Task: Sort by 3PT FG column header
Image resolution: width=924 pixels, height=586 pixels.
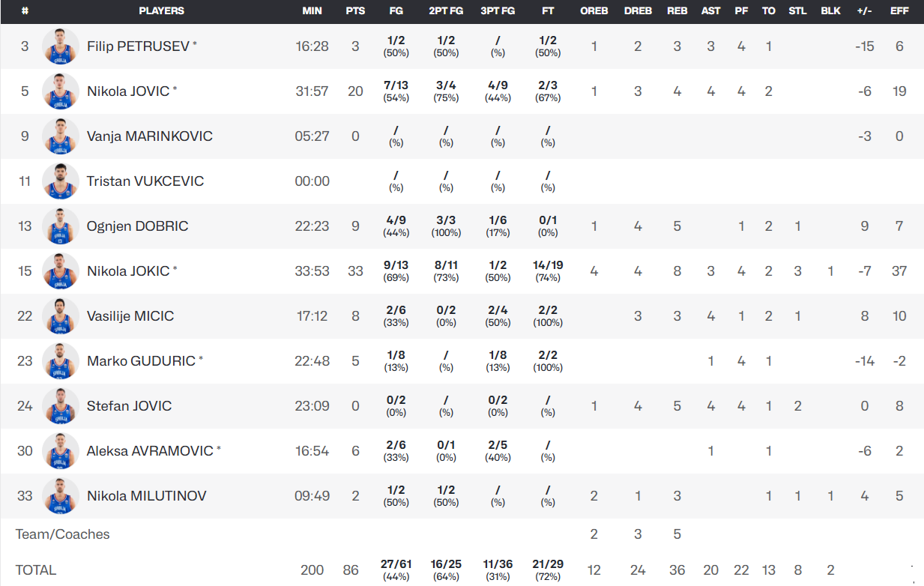Action: 498,11
